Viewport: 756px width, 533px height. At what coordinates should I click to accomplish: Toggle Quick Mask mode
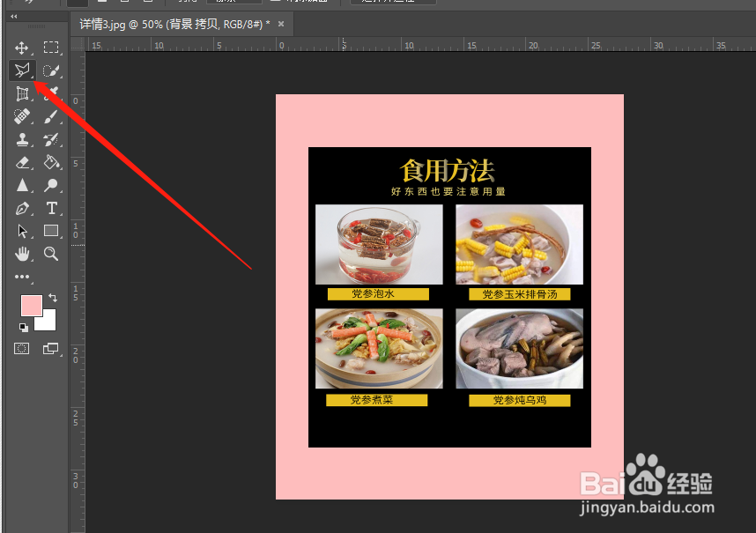[x=22, y=348]
